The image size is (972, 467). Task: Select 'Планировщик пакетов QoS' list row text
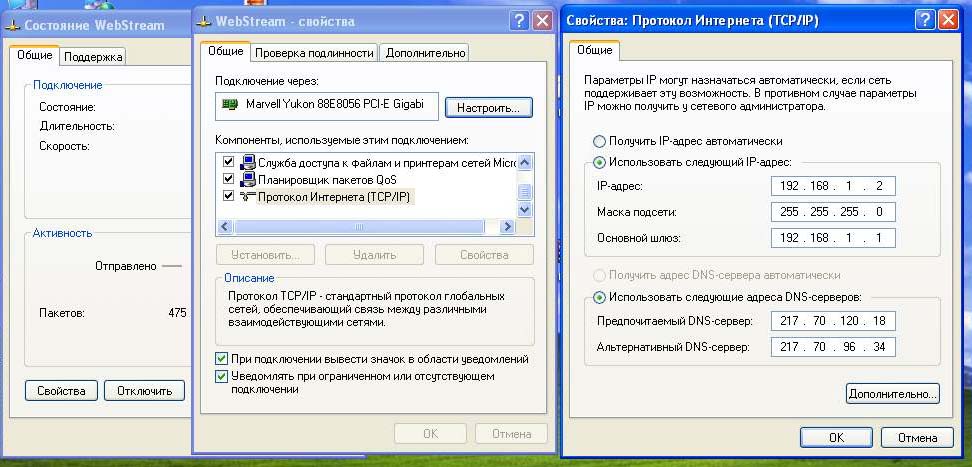pos(327,180)
